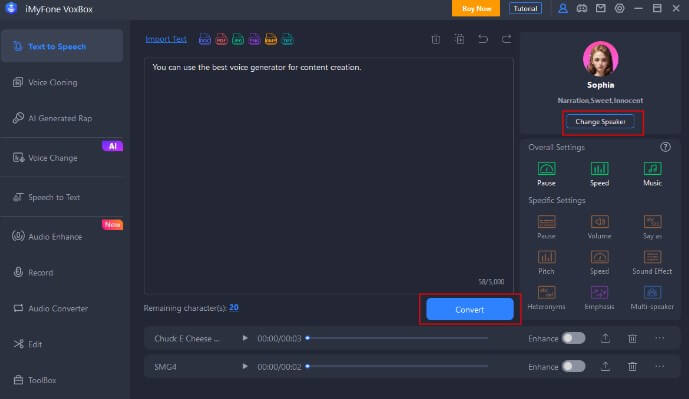Open the Sound Effect setting

[652, 262]
